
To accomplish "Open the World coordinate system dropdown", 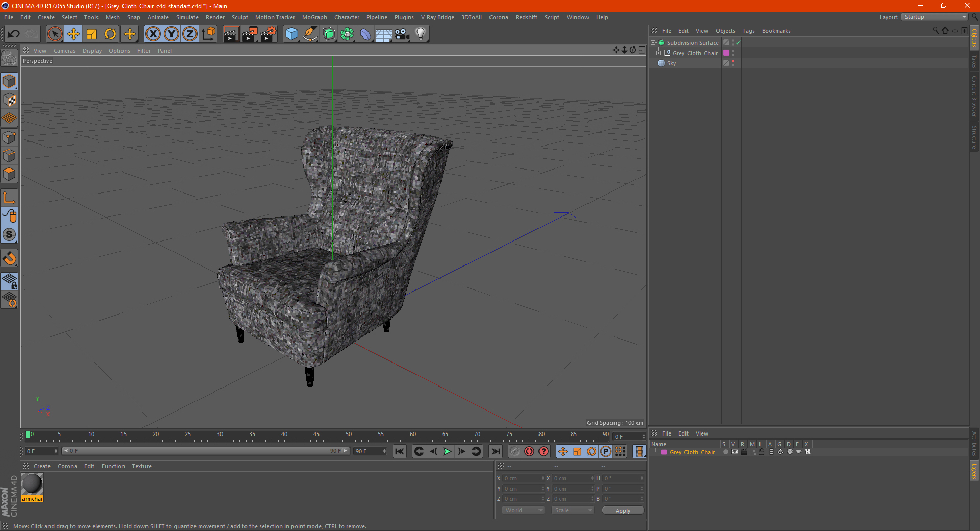I will 523,510.
